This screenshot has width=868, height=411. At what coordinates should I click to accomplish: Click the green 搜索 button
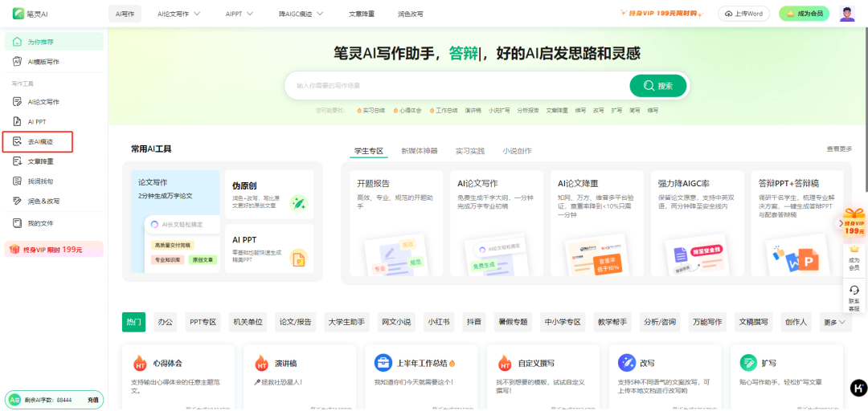[x=658, y=86]
